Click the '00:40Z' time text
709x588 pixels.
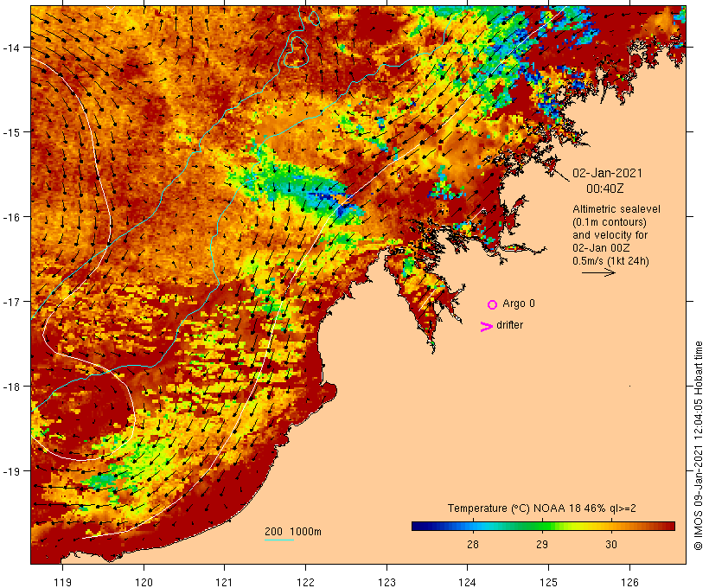(605, 189)
